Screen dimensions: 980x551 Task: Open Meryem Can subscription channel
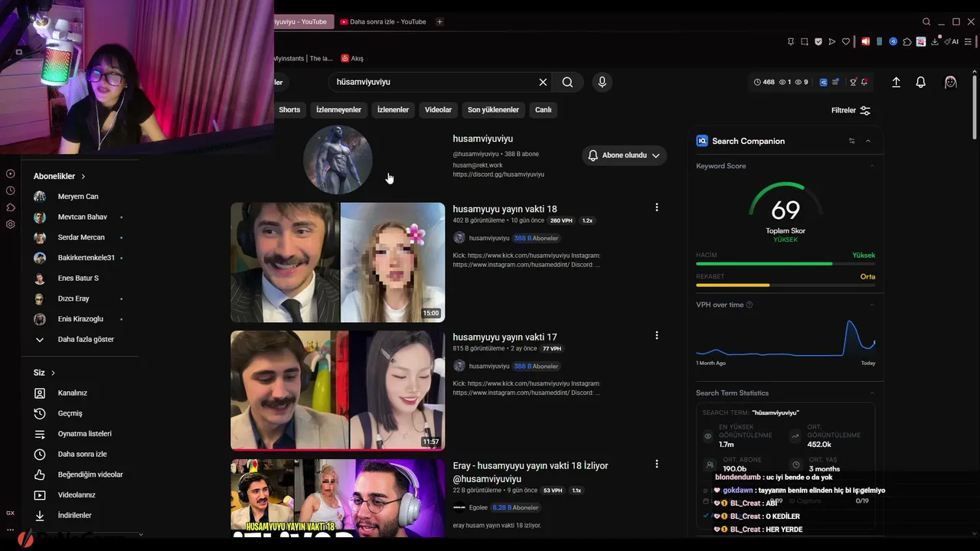[x=80, y=197]
